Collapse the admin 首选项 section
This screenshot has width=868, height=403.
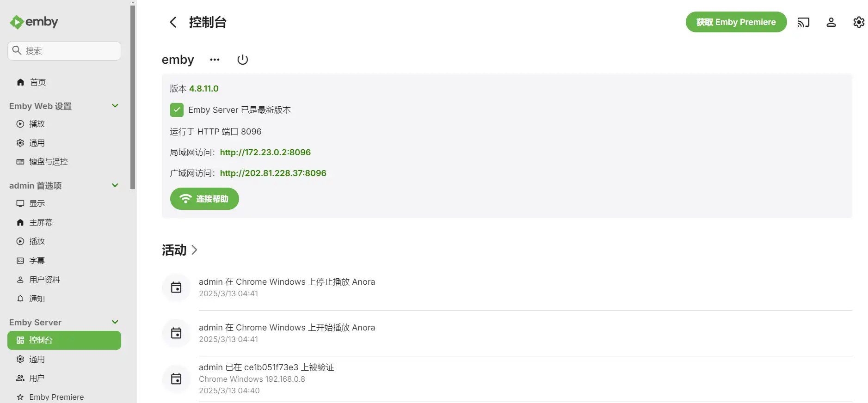click(115, 185)
